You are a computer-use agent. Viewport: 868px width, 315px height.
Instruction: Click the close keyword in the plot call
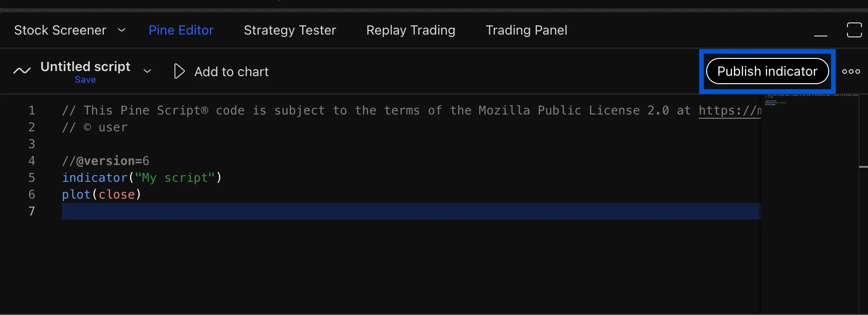[116, 194]
